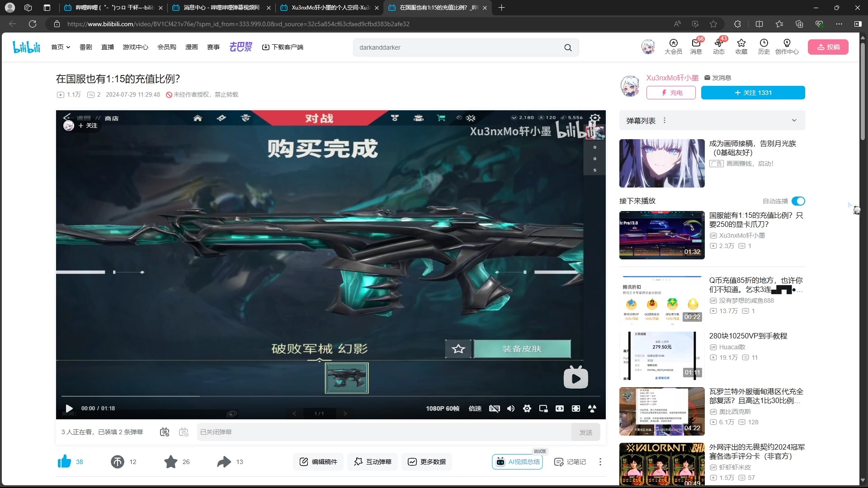
Task: Open 直播 navigation item
Action: 108,47
